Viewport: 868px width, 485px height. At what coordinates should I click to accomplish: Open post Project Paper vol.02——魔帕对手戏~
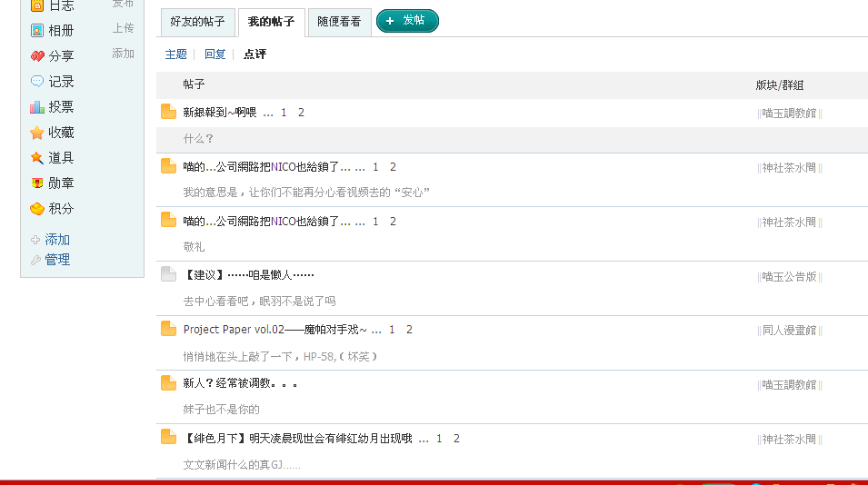275,330
